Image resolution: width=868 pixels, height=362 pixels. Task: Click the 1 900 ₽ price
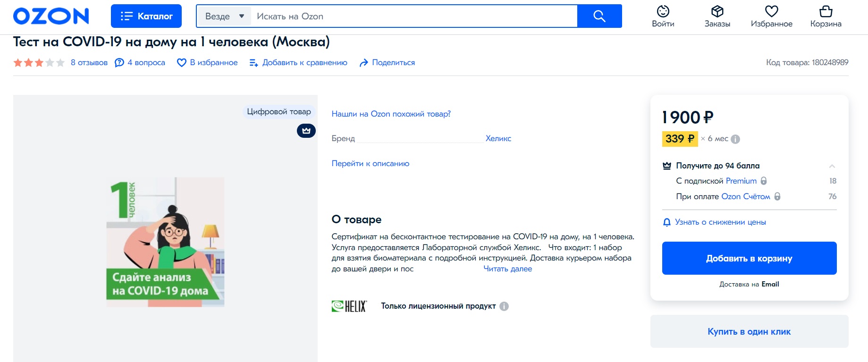coord(688,117)
